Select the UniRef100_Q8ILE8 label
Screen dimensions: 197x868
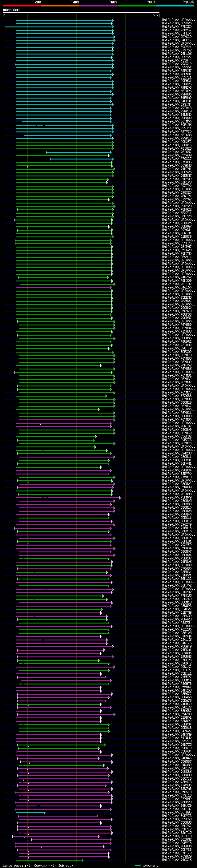(x=177, y=836)
